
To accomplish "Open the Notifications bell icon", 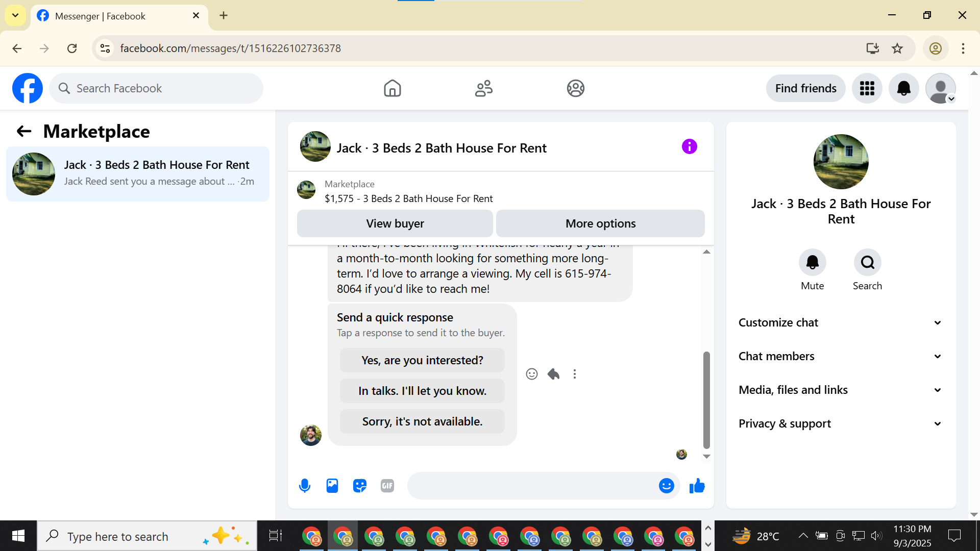I will [x=903, y=88].
